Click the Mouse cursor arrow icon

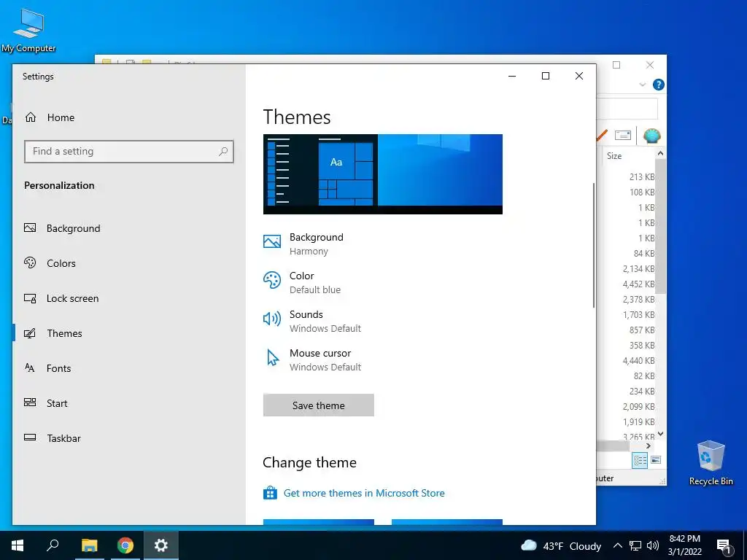273,357
